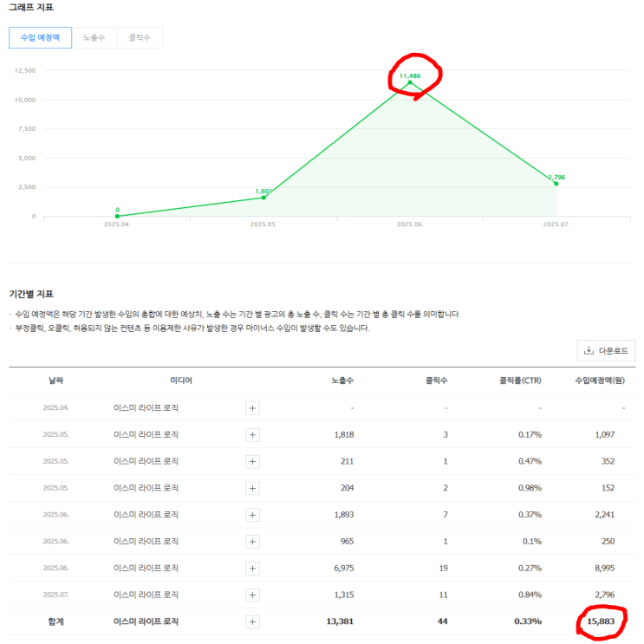Screen dimensions: 644x644
Task: Click the 클릭률(CTR) column header
Action: tap(520, 381)
